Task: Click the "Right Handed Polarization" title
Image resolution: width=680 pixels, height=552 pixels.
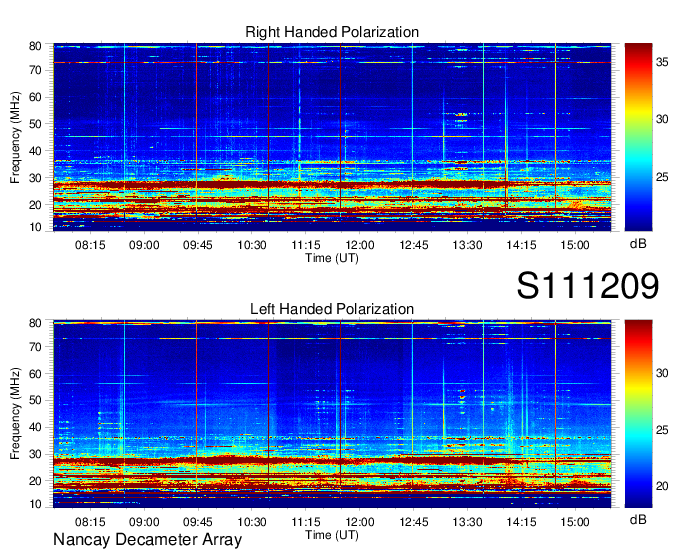Action: (332, 32)
